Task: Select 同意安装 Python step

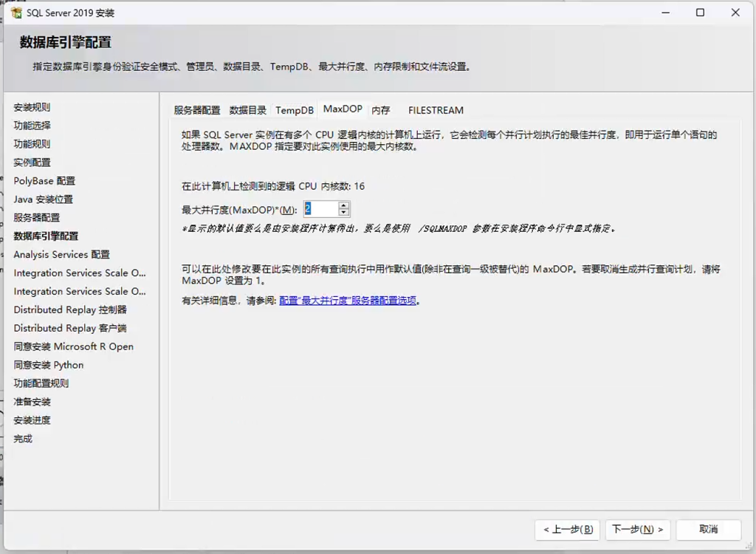Action: point(49,365)
